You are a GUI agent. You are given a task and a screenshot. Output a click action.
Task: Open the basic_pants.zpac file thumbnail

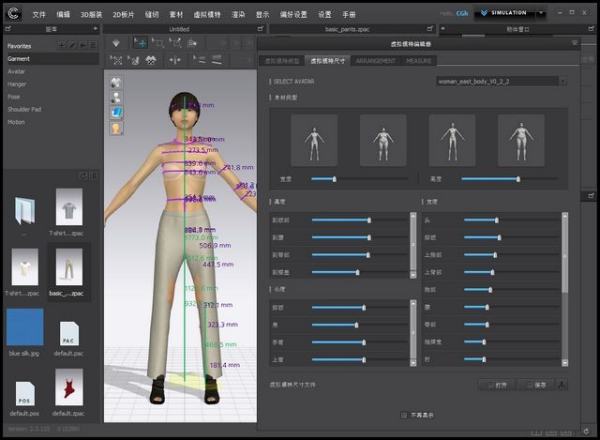tap(69, 267)
